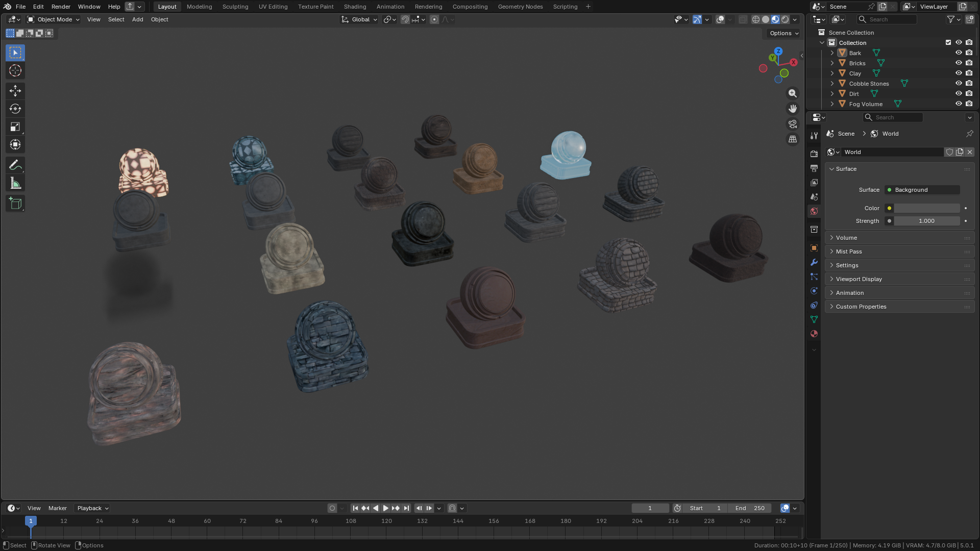Screen dimensions: 980x551
Task: Activate the Scale tool
Action: [15, 127]
